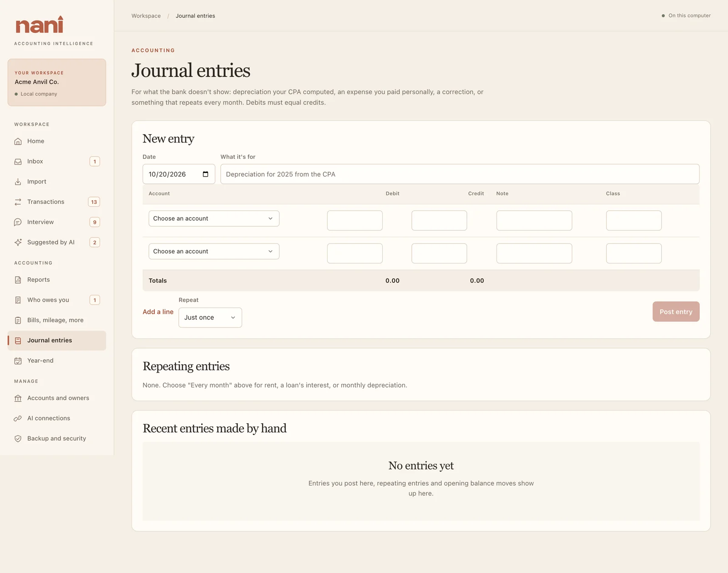The height and width of the screenshot is (573, 728).
Task: Click the AI connections link icon
Action: 18,418
